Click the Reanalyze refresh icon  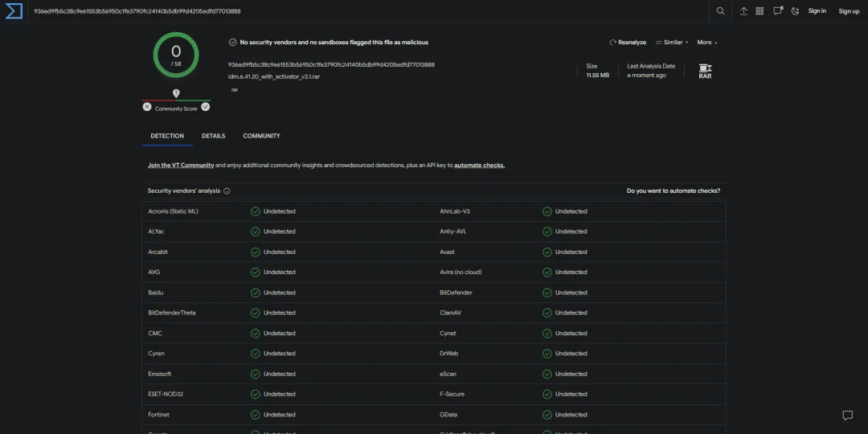[x=612, y=43]
